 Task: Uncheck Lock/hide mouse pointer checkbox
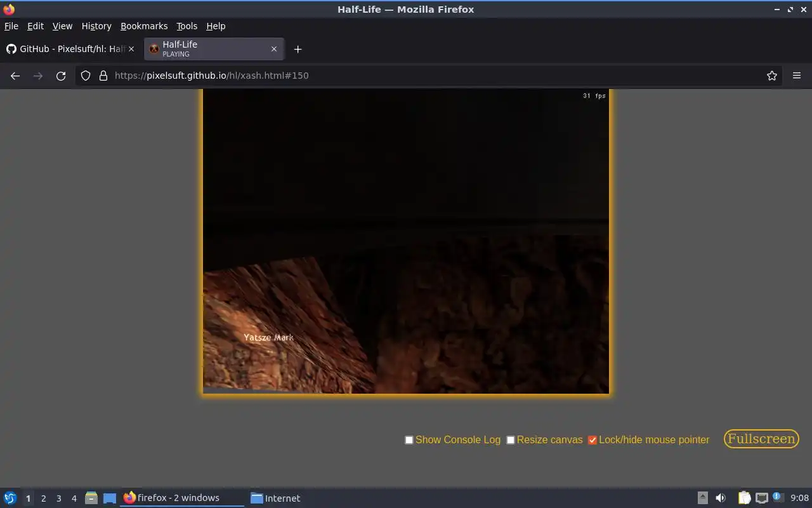pos(593,440)
